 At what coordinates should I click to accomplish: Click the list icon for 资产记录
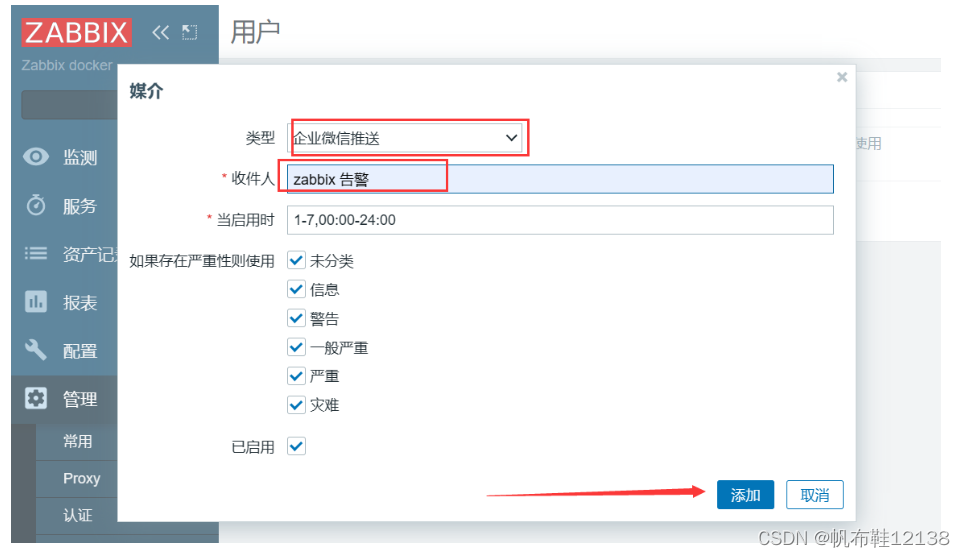[36, 253]
